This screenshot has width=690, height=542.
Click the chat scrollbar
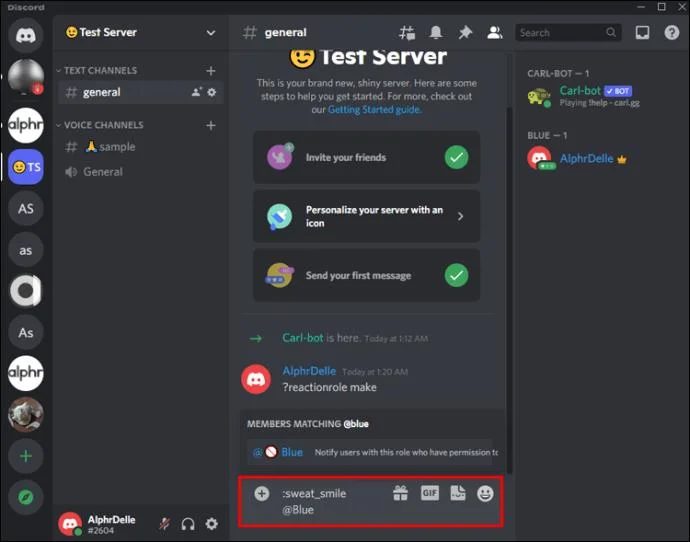(x=510, y=290)
